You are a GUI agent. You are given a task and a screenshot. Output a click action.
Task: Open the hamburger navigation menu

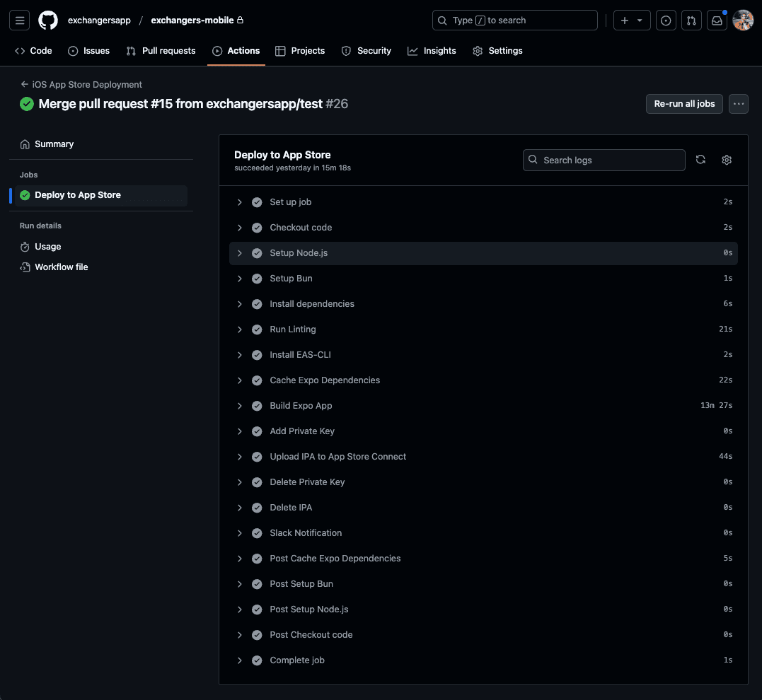tap(19, 21)
